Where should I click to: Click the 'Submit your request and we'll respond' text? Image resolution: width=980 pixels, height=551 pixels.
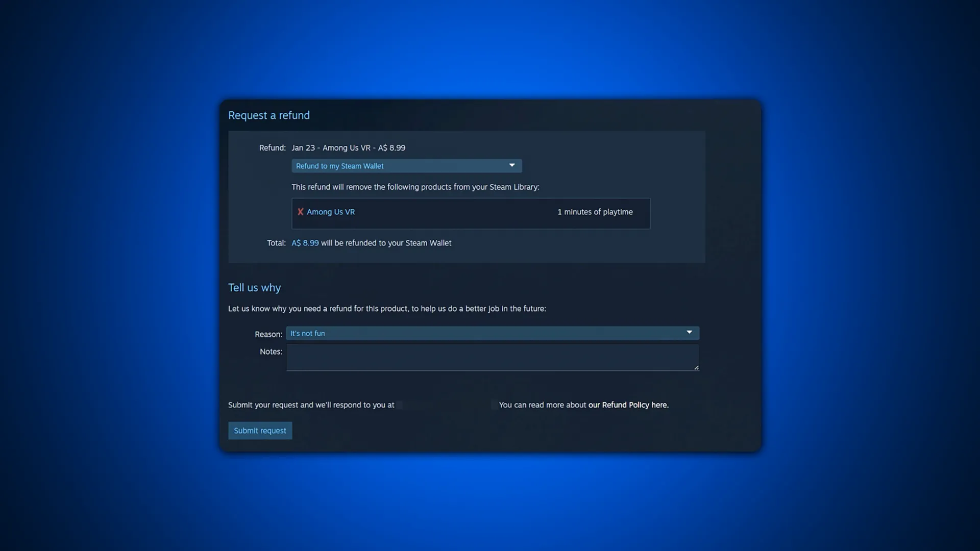coord(311,405)
